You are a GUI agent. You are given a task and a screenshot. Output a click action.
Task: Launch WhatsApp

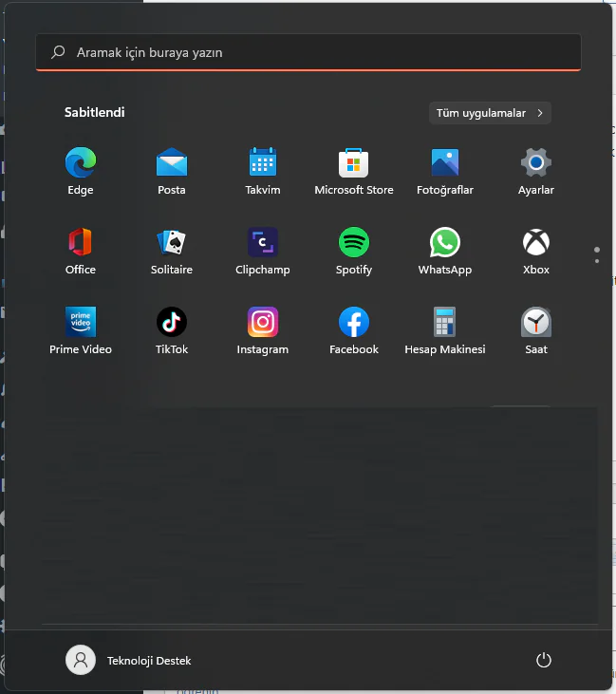click(x=445, y=251)
